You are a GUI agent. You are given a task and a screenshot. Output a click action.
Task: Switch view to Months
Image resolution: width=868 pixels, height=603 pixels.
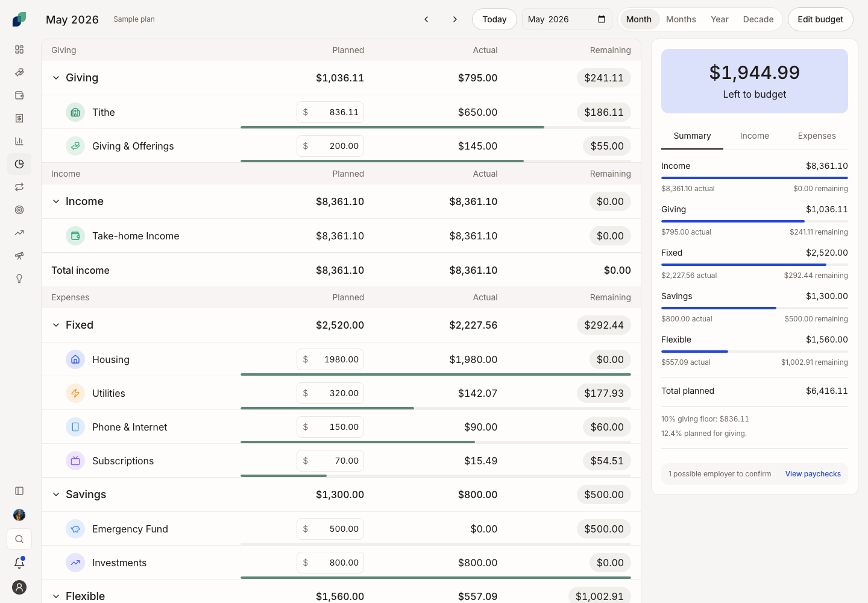click(x=681, y=19)
